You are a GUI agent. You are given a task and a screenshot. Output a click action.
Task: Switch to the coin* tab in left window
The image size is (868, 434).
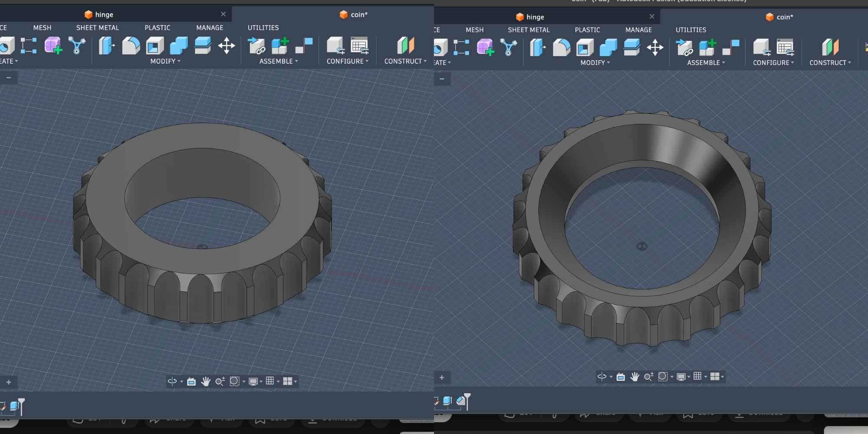pyautogui.click(x=354, y=14)
